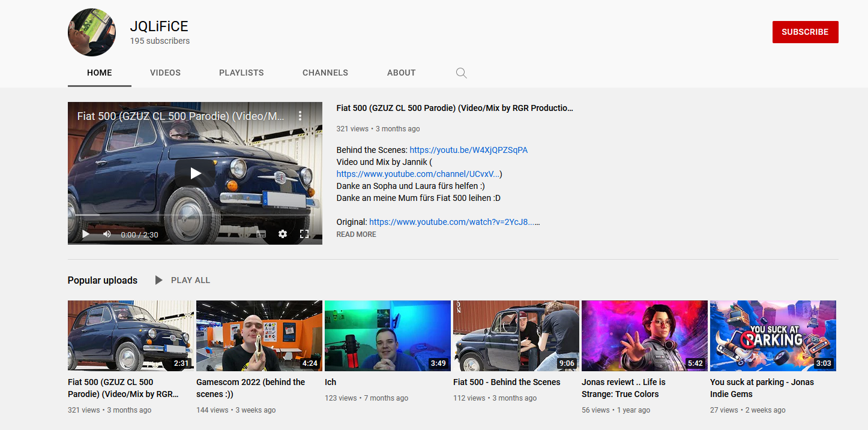Click the title overlay inside the player
Viewport: 868px width, 430px height.
[181, 116]
